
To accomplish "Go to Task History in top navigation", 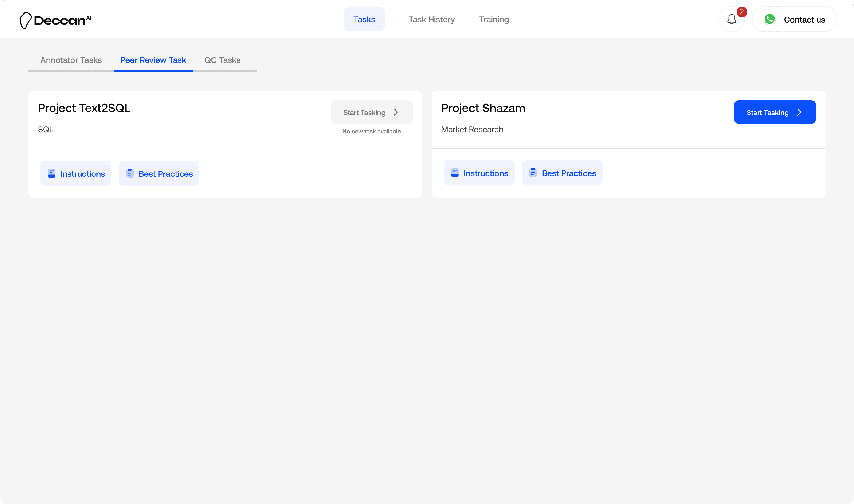I will tap(431, 19).
